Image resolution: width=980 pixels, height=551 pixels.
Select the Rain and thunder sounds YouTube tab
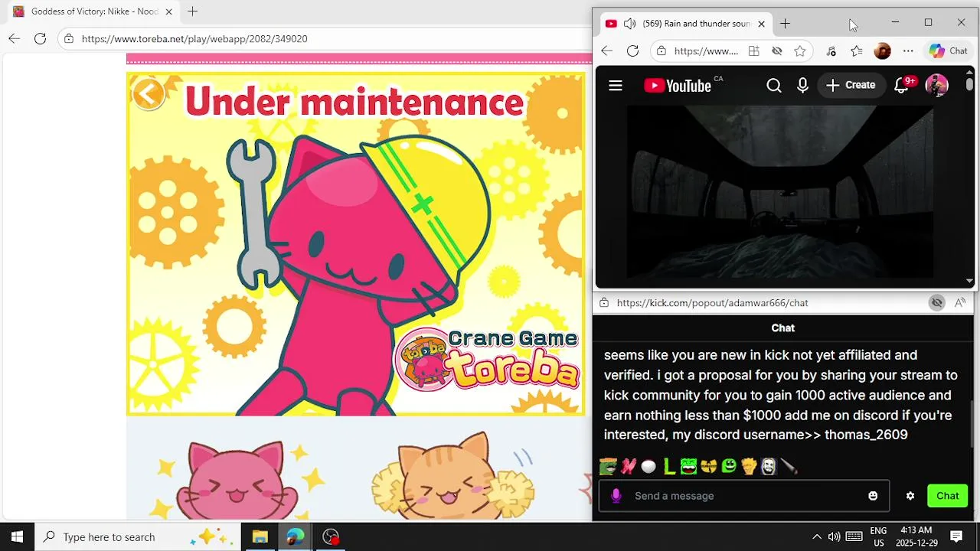click(685, 24)
